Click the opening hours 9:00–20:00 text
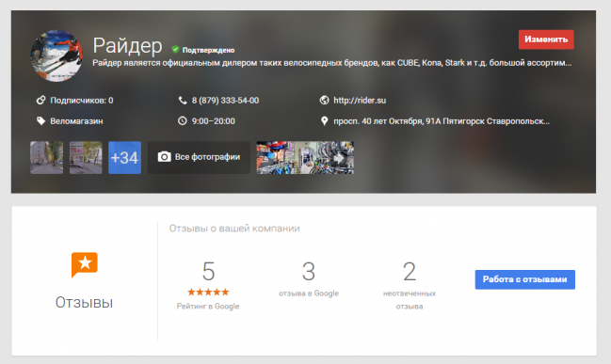The width and height of the screenshot is (611, 364). (x=213, y=121)
